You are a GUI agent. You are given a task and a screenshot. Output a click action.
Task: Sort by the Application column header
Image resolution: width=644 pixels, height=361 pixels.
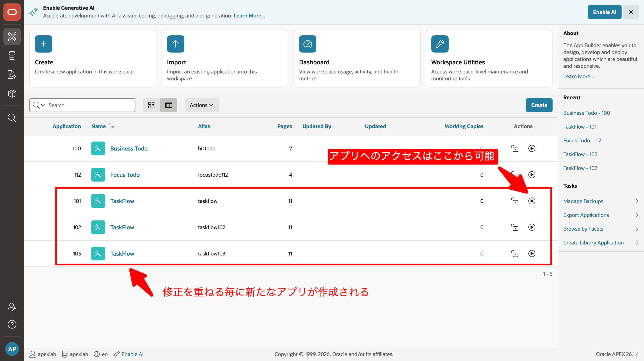66,126
